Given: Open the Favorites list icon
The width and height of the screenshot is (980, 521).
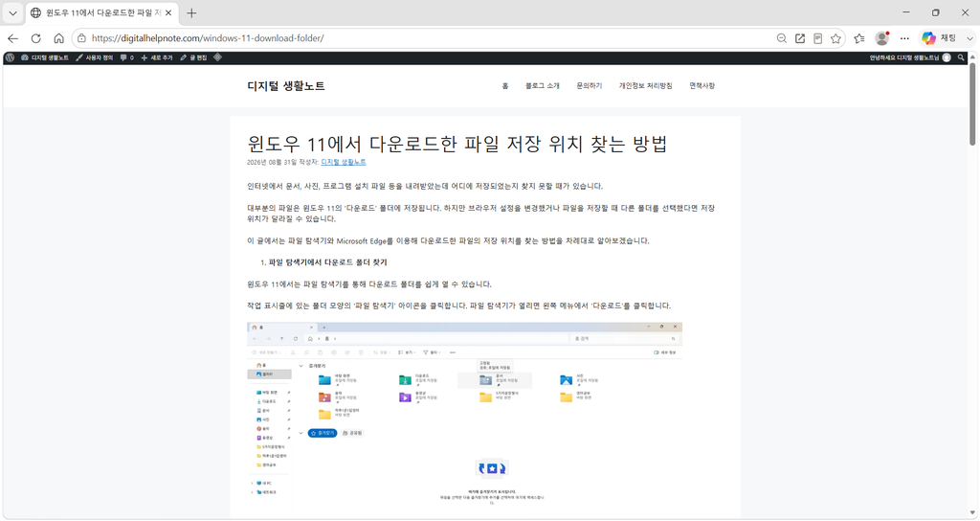Looking at the screenshot, I should click(859, 38).
